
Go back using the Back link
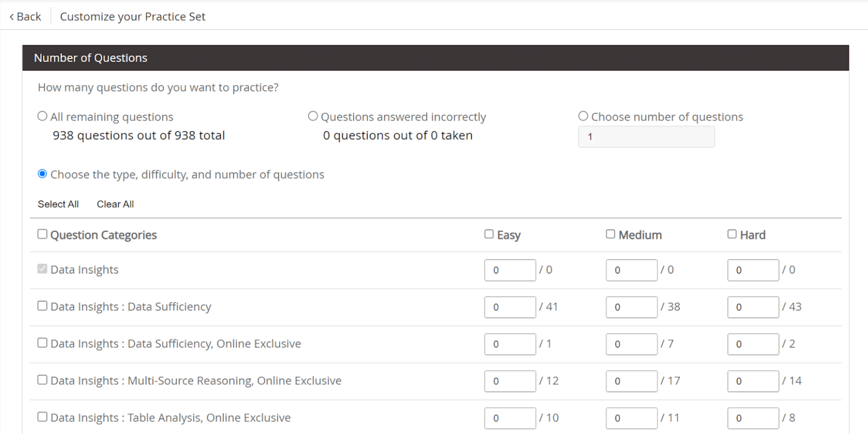tap(25, 16)
